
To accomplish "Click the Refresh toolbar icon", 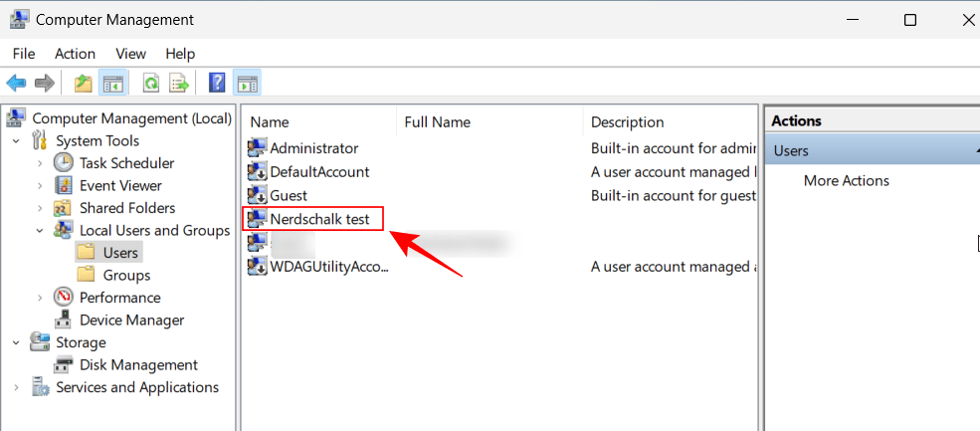I will pos(151,84).
